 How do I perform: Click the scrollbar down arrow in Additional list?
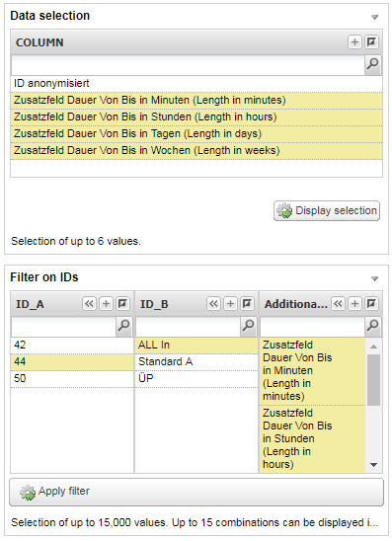373,465
